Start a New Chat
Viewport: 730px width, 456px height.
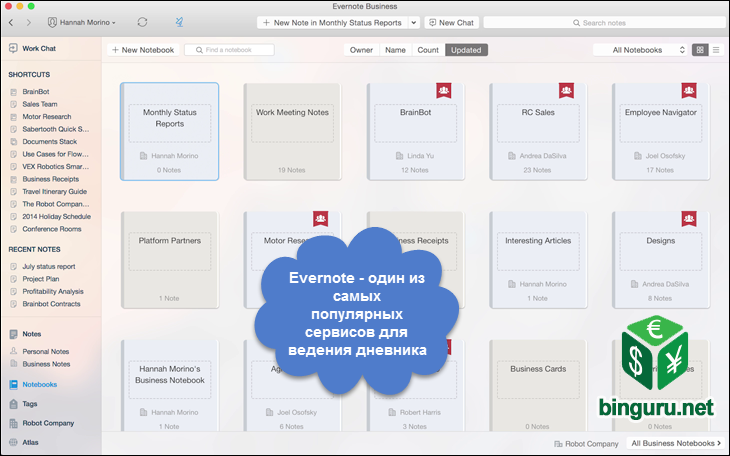[451, 22]
